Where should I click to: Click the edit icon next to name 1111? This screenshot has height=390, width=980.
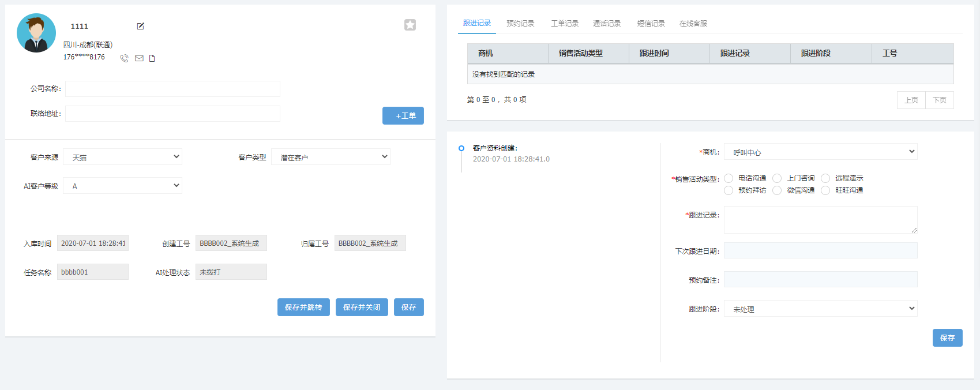pos(140,26)
